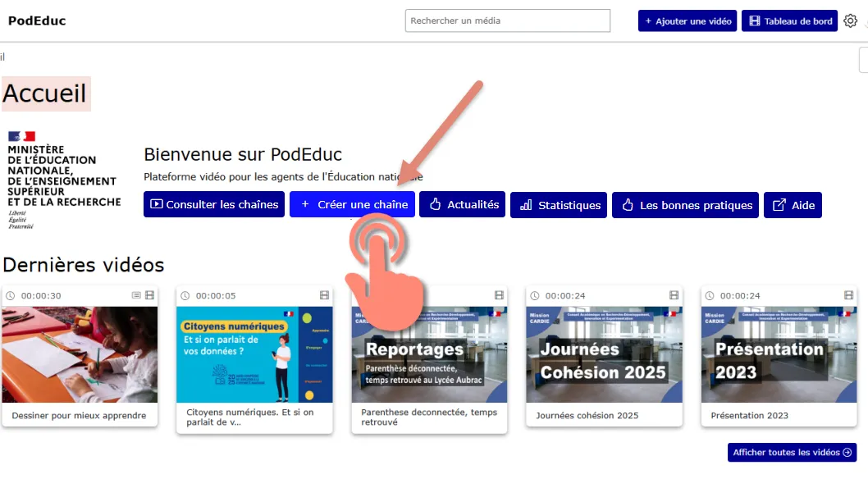Screen dimensions: 868x488
Task: Click clock icon on Présentation 2023 card
Action: (x=710, y=295)
